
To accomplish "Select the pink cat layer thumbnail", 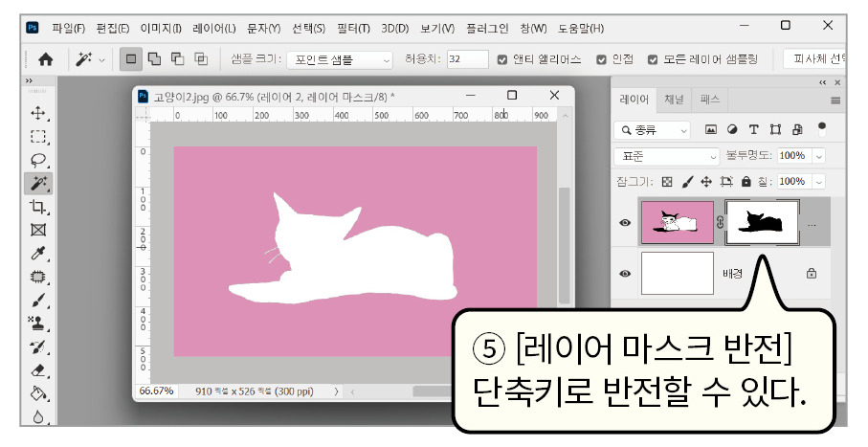I will click(x=678, y=223).
